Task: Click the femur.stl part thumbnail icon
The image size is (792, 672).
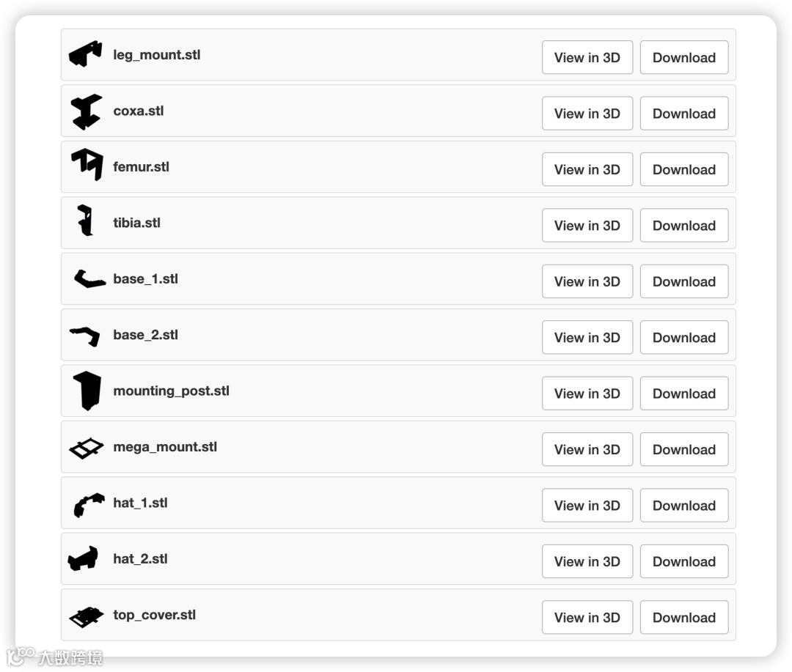Action: [87, 165]
